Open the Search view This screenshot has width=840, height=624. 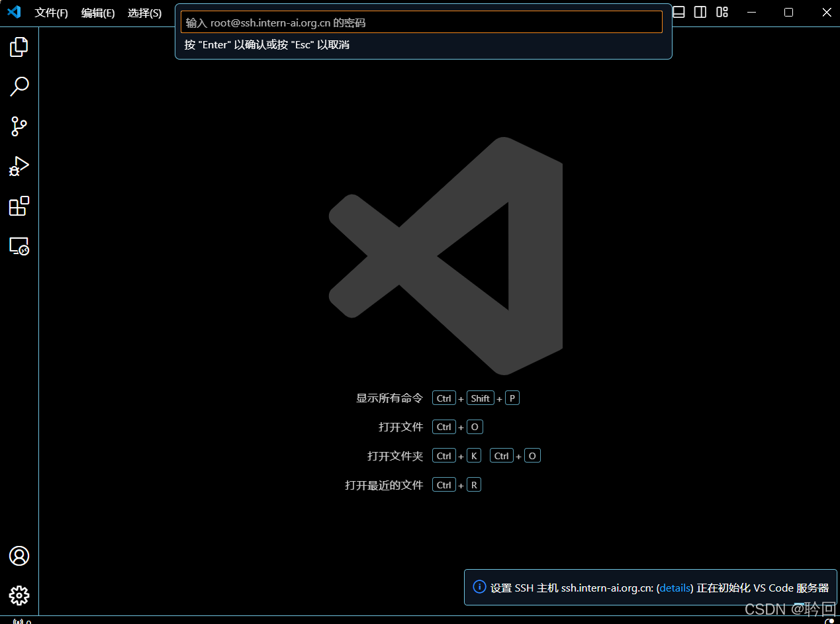pyautogui.click(x=19, y=86)
